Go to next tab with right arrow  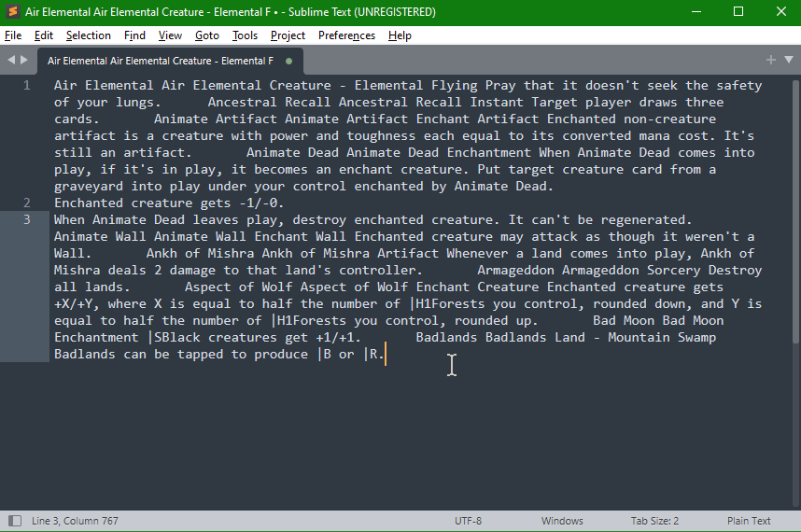point(23,60)
